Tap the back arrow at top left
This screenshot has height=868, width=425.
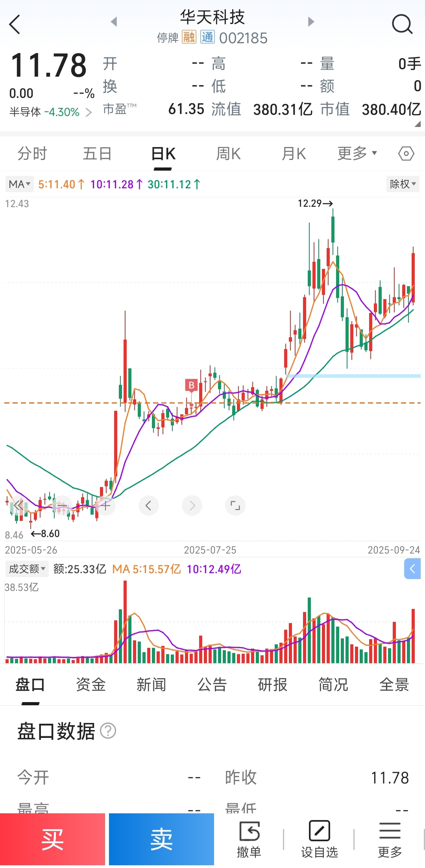[15, 25]
